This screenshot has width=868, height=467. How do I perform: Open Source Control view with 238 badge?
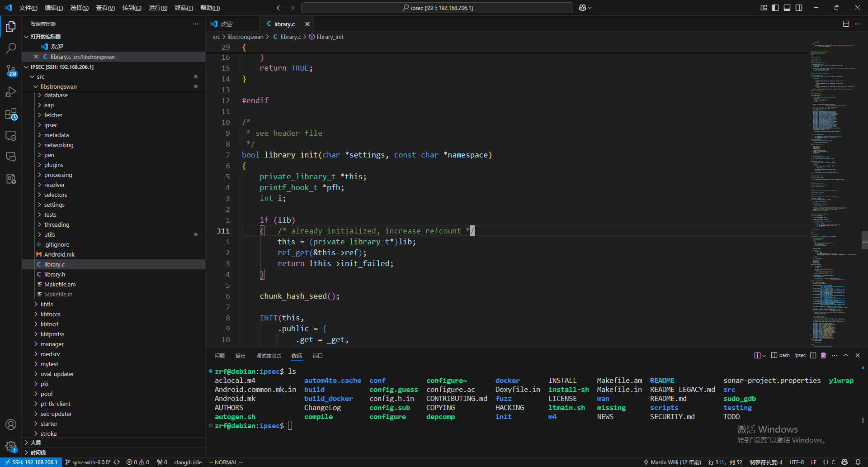tap(11, 70)
